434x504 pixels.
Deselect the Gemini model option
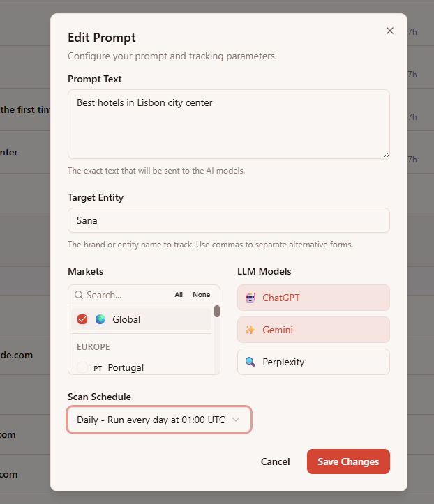coord(313,330)
